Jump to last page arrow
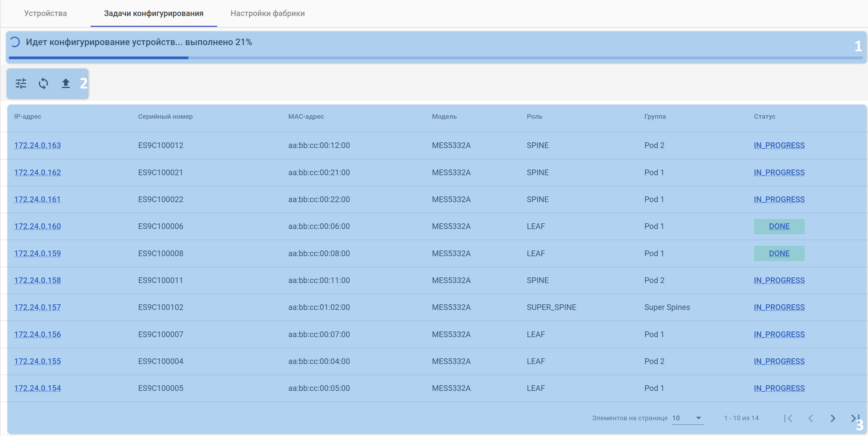Viewport: 868px width, 436px height. (854, 418)
